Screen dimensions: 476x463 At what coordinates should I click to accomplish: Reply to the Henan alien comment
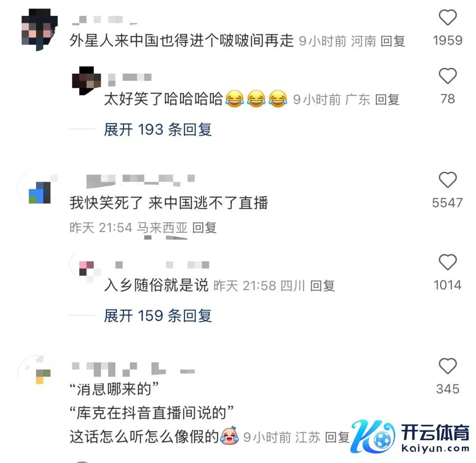coord(393,41)
